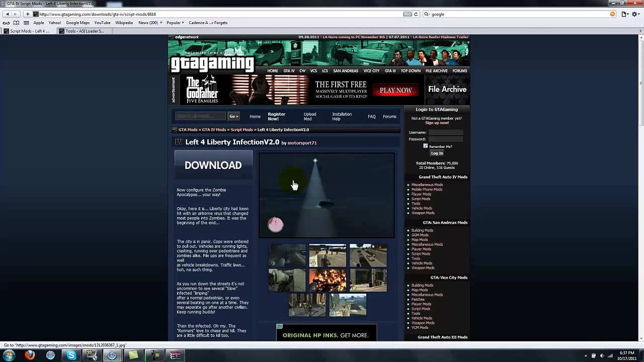The image size is (644, 362).
Task: Click the Play Now button on Godfather ad
Action: (395, 90)
